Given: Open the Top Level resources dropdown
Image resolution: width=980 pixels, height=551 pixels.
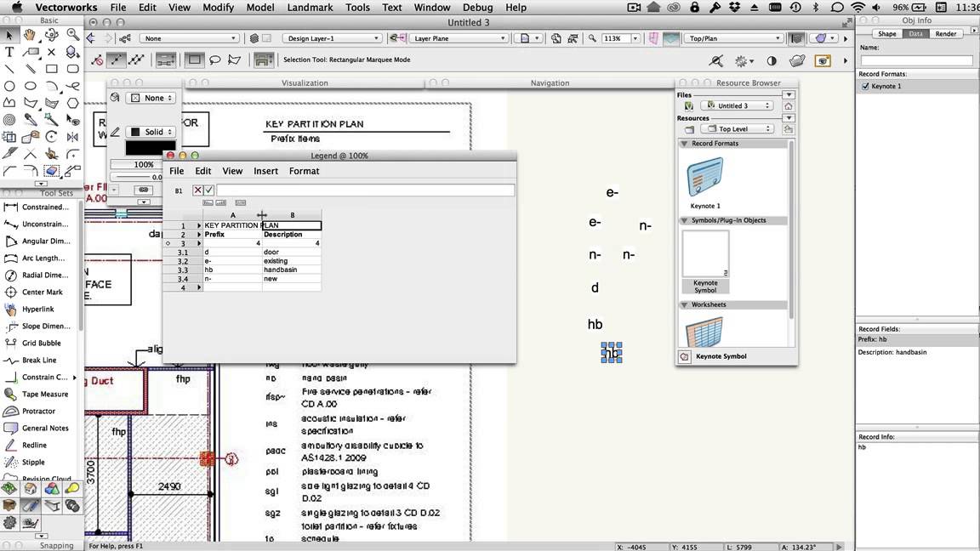Looking at the screenshot, I should point(738,128).
